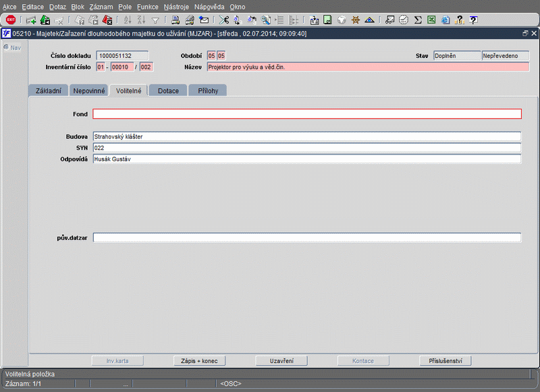
Task: Switch to the Nepovinné tab
Action: pyautogui.click(x=89, y=90)
